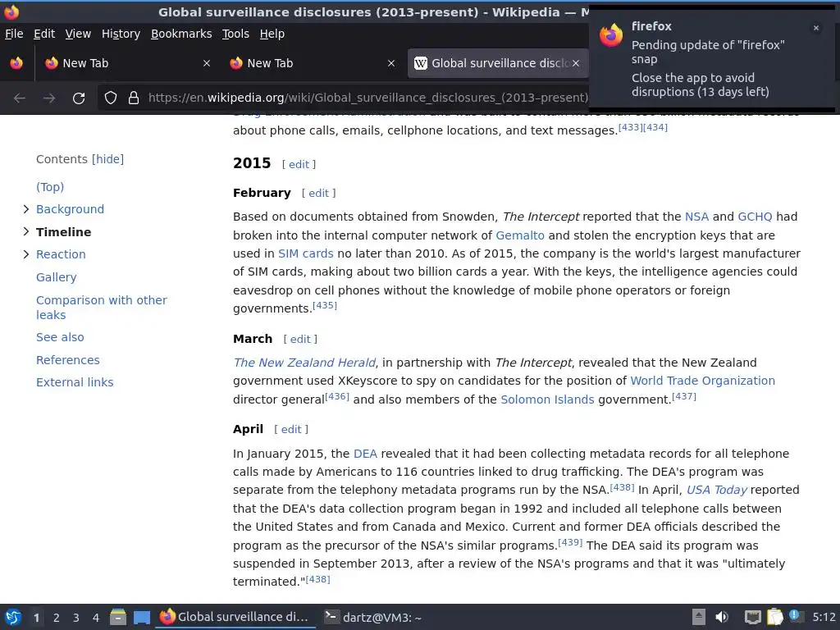Hide the Contents sidebar

(107, 159)
